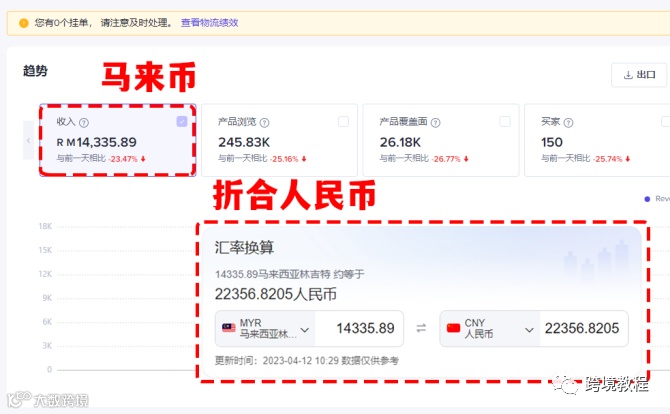Click the 出口 export button

point(639,75)
